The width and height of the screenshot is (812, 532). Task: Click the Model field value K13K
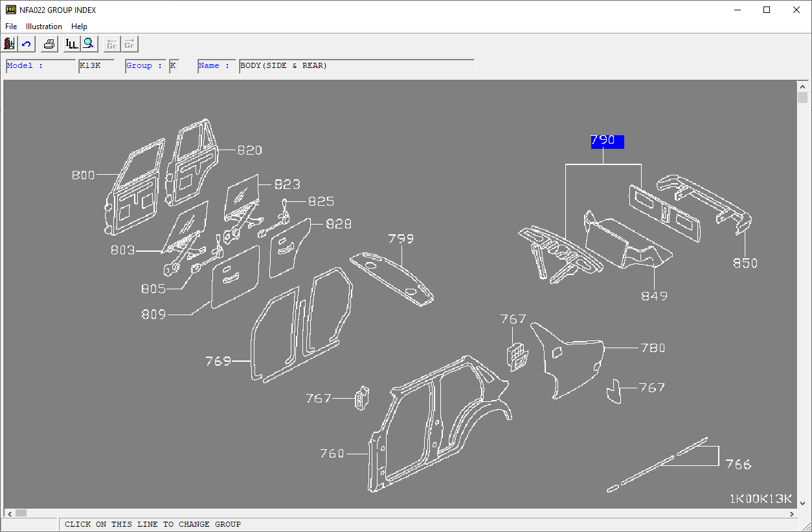(96, 66)
